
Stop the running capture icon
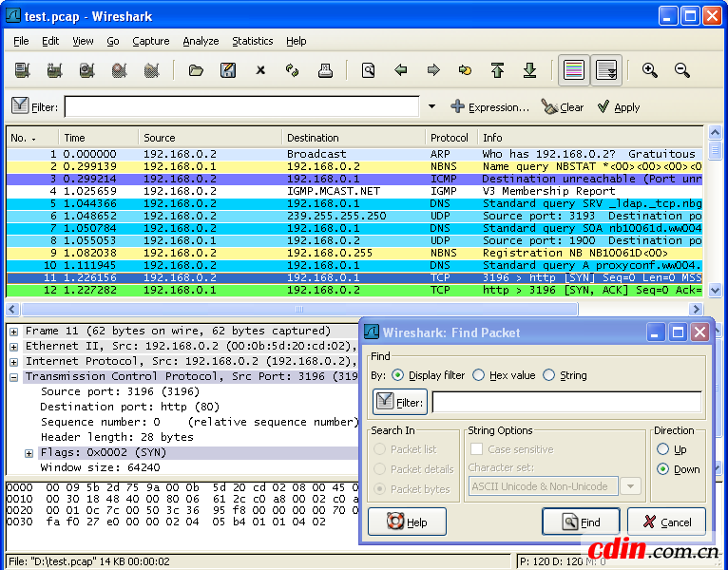[120, 70]
